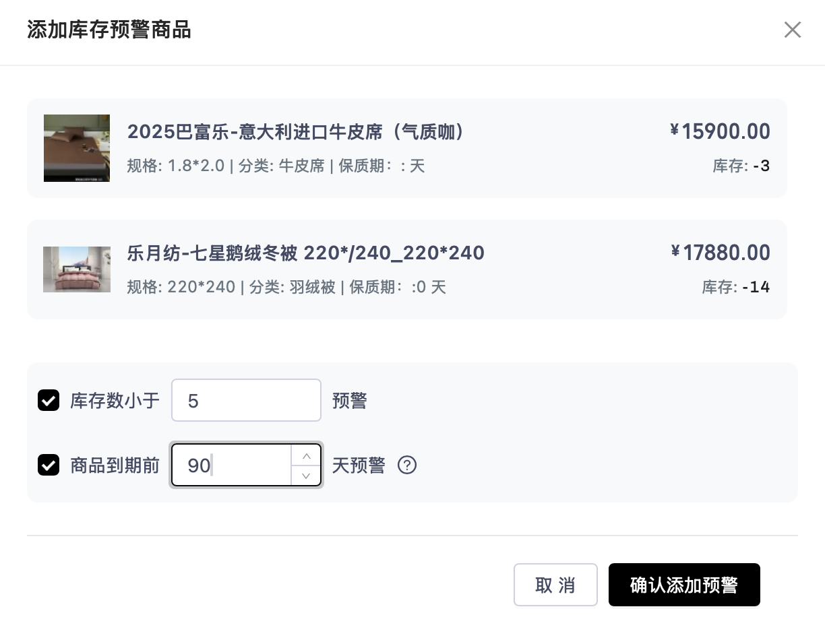The height and width of the screenshot is (644, 825).
Task: Select the 乐月纺-七星鹅绒冬被 product title
Action: (305, 253)
